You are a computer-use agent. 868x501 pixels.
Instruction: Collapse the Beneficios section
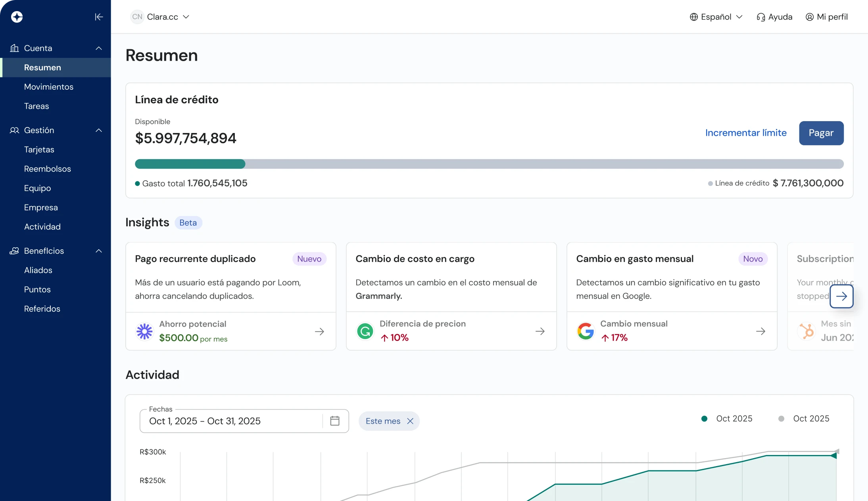99,250
